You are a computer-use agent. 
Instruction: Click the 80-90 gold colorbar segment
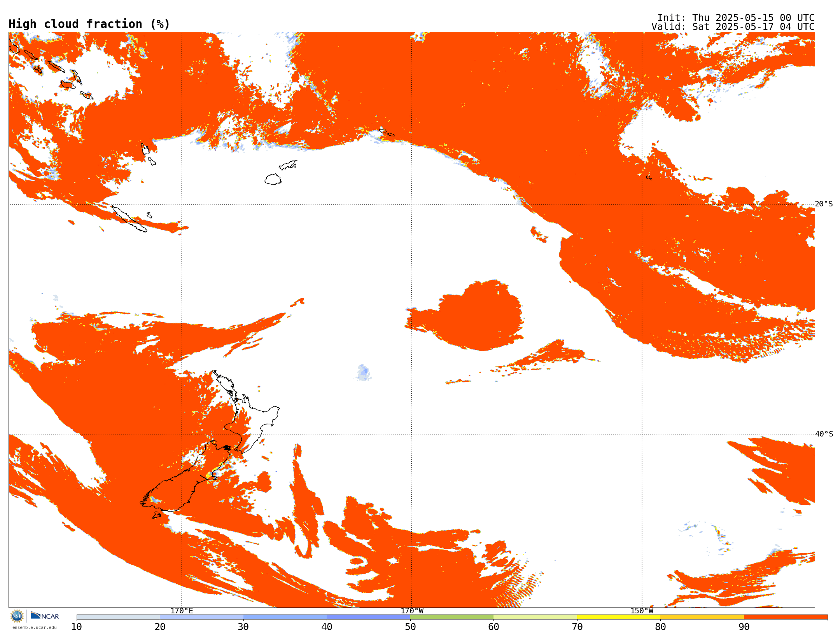[702, 617]
